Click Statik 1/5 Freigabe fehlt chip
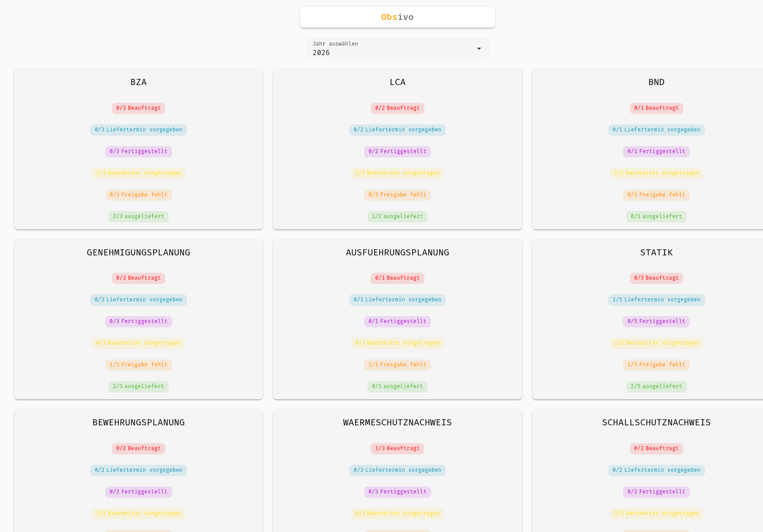 [656, 365]
